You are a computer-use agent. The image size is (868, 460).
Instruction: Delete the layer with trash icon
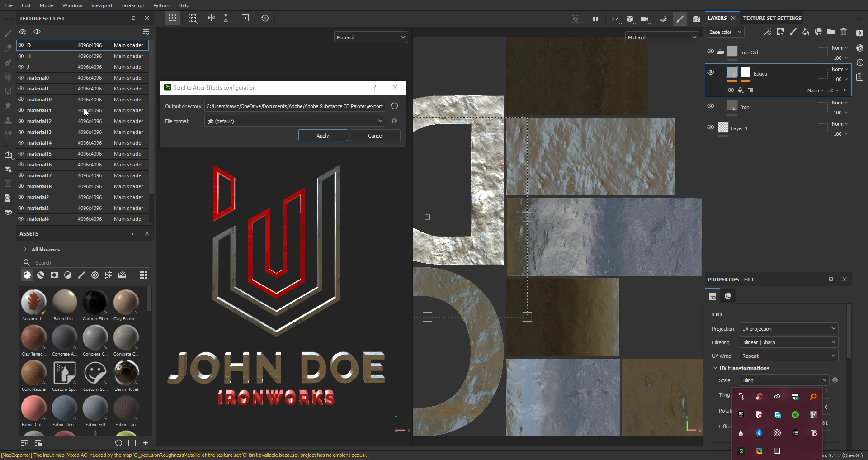[844, 32]
